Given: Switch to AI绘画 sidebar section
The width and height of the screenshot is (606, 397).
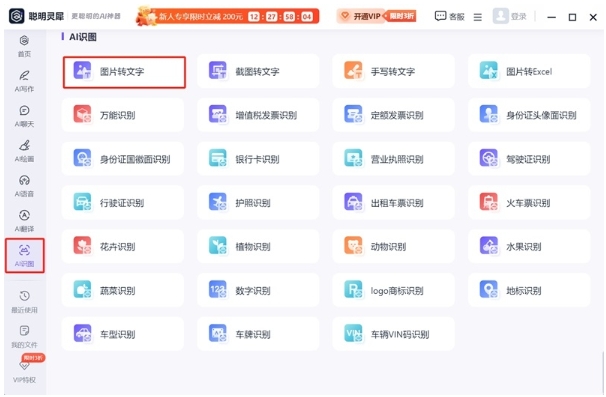Looking at the screenshot, I should pyautogui.click(x=24, y=151).
